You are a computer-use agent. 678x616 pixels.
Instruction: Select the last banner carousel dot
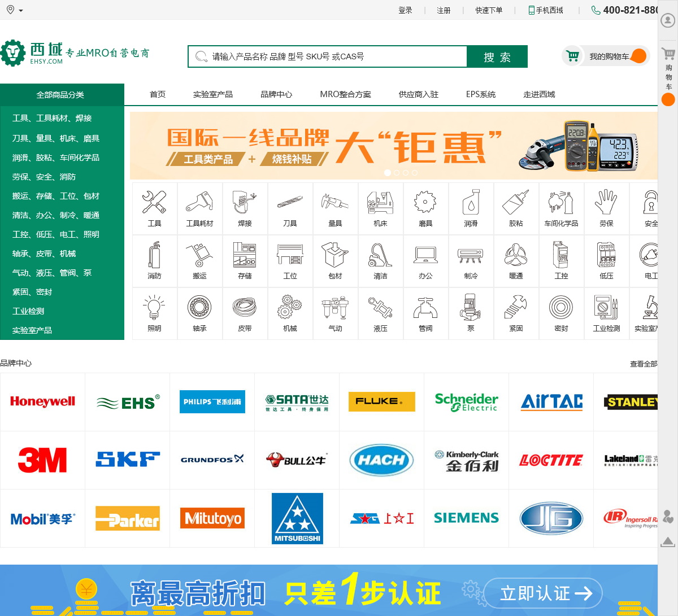415,172
